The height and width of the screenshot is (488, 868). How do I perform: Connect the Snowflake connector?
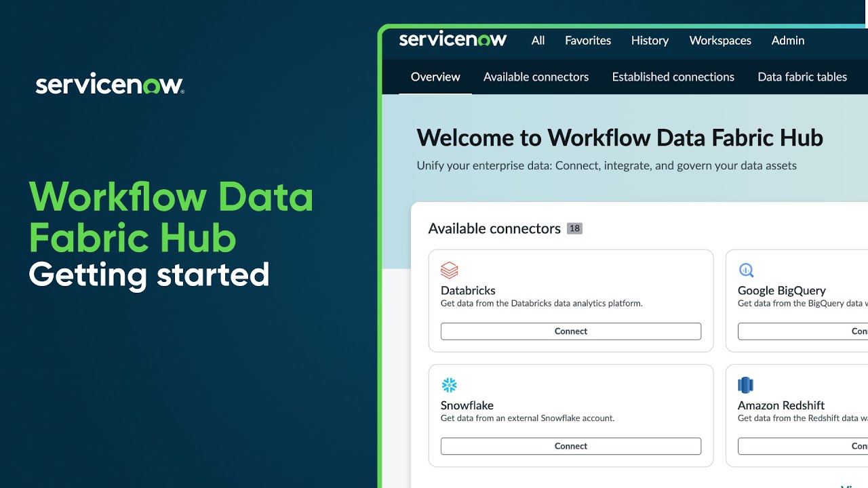[570, 445]
